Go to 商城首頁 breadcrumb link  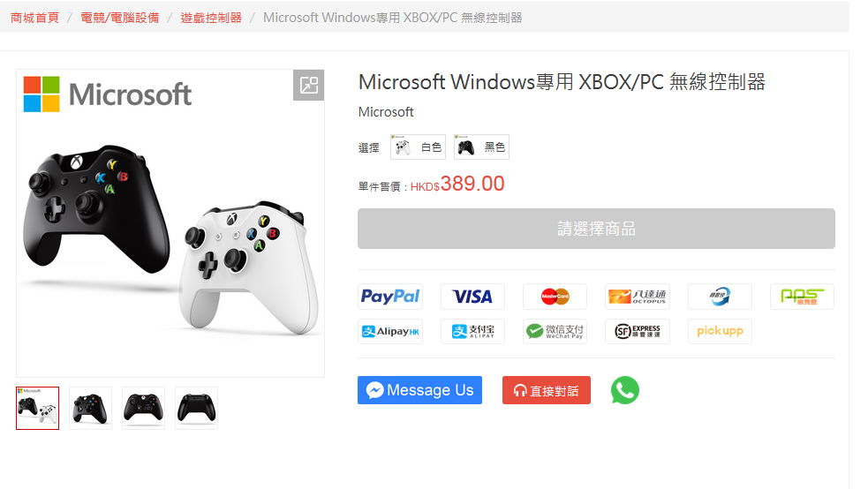coord(34,18)
